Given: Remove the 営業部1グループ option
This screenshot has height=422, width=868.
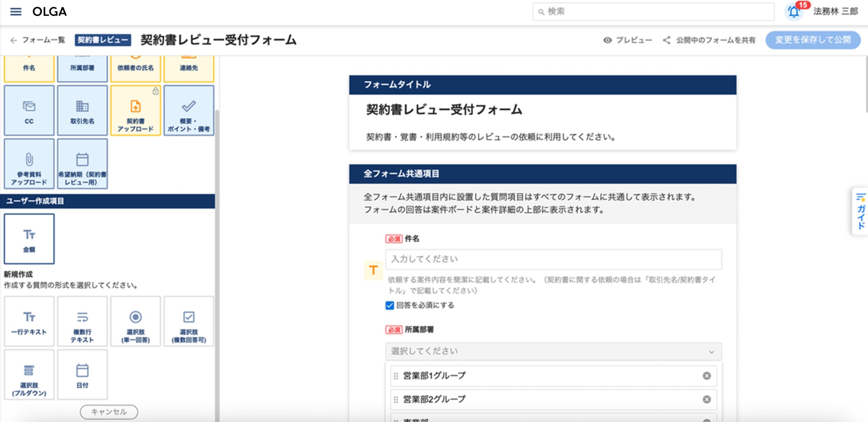Looking at the screenshot, I should click(x=707, y=376).
